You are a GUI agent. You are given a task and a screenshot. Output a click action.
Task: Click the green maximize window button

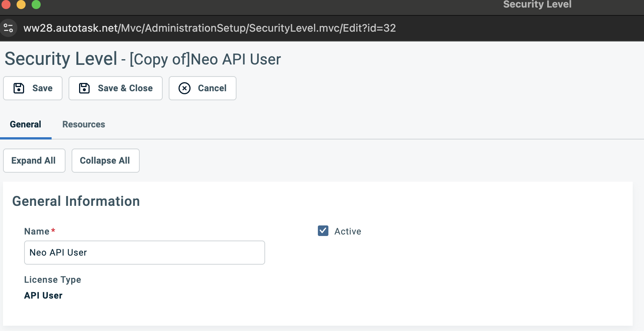pos(36,4)
